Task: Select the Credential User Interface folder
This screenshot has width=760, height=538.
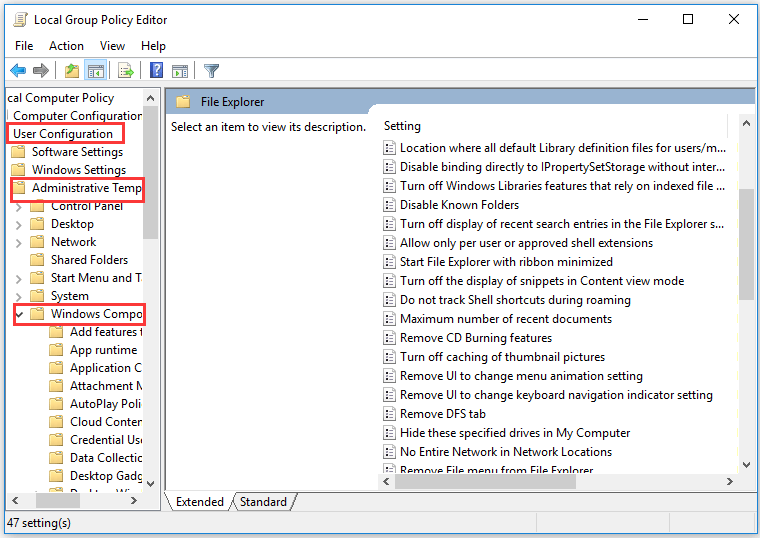Action: coord(106,440)
